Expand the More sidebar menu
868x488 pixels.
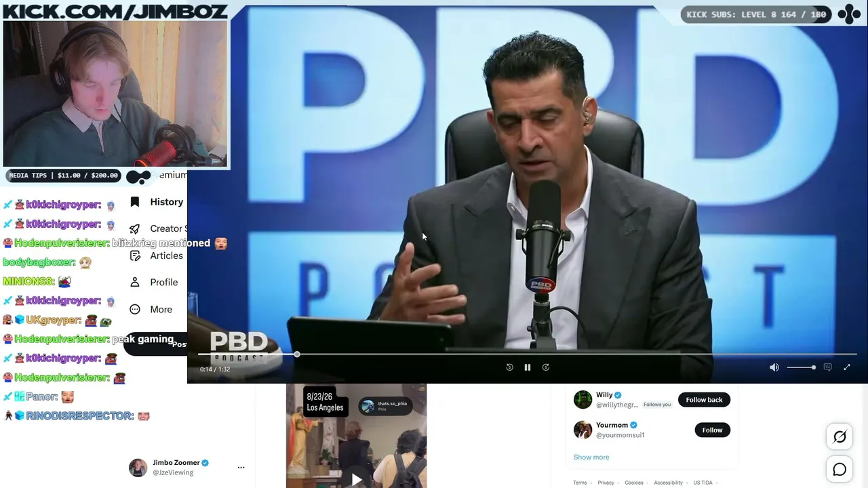coord(161,309)
